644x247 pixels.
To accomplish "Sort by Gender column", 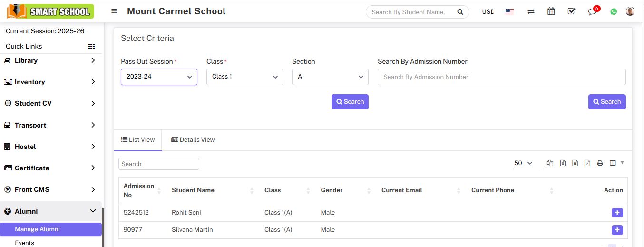I will pyautogui.click(x=346, y=190).
